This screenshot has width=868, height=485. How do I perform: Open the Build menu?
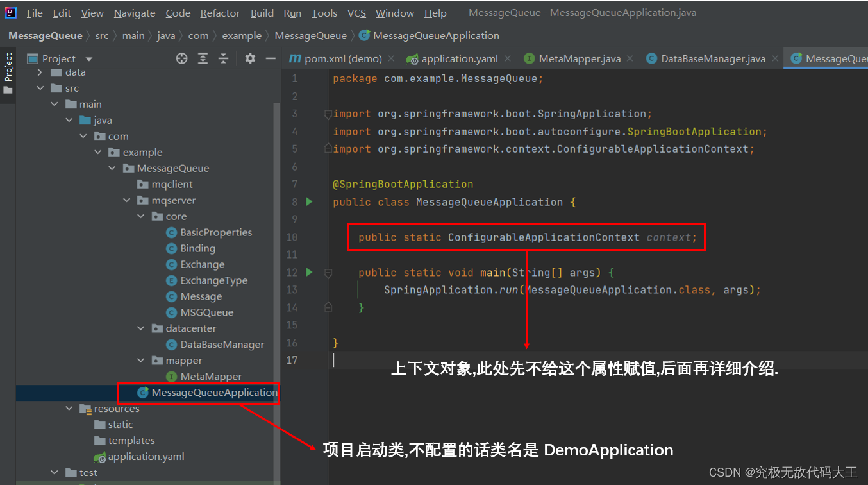[262, 13]
